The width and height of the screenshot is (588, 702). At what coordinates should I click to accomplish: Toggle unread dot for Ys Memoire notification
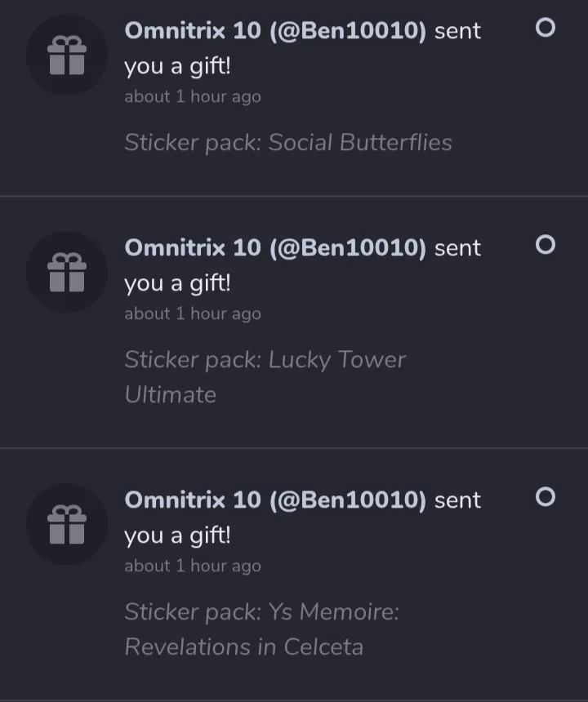point(545,497)
